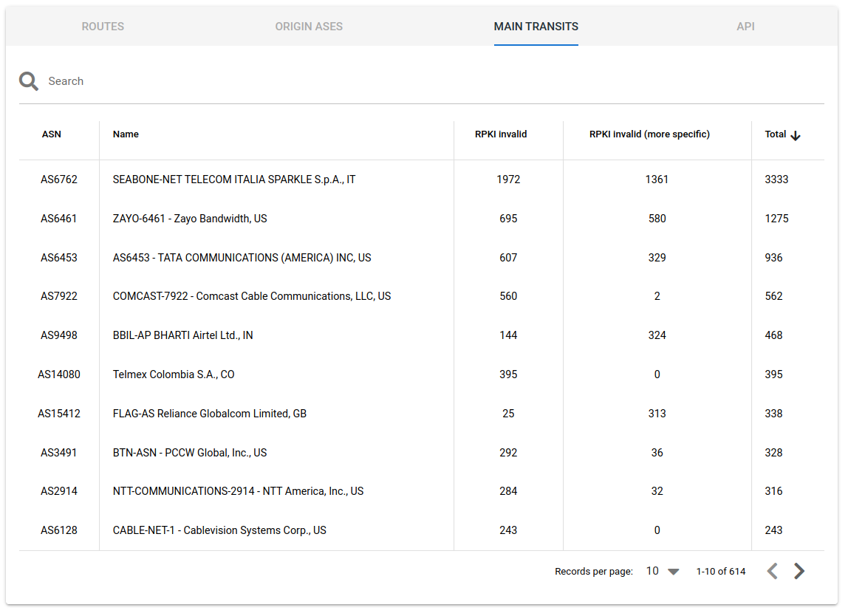Click more specific value 580

[657, 219]
